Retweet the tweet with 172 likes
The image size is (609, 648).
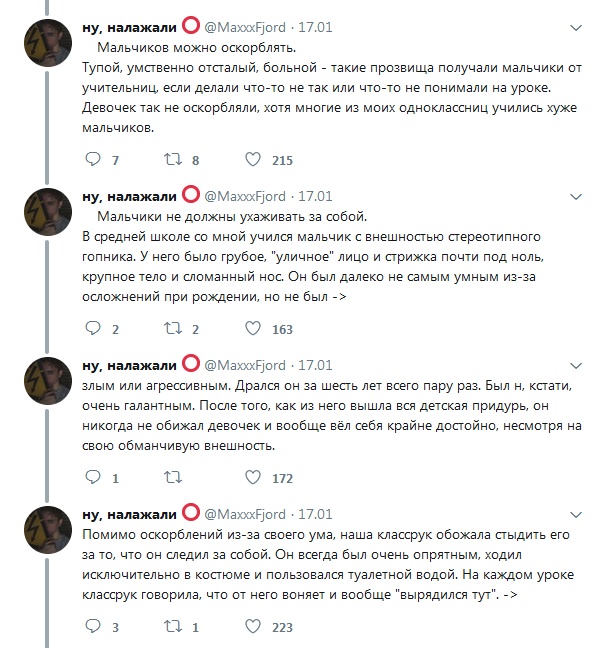(x=173, y=477)
